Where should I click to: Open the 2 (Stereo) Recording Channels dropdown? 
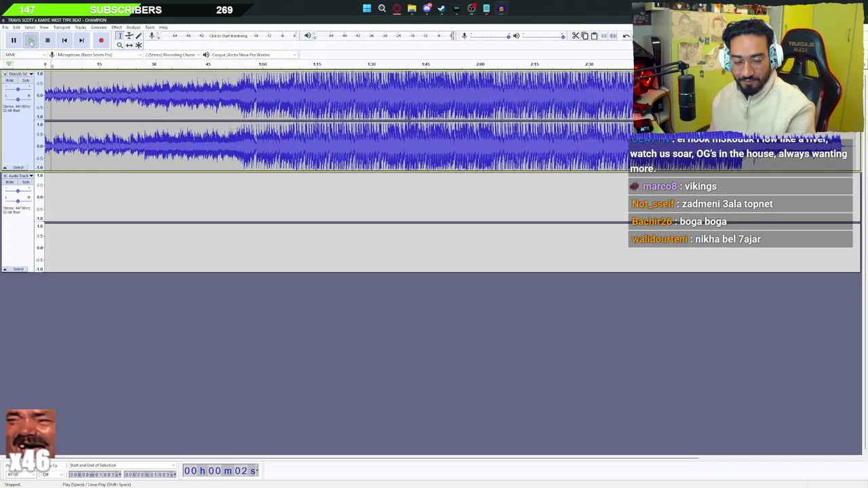point(172,55)
